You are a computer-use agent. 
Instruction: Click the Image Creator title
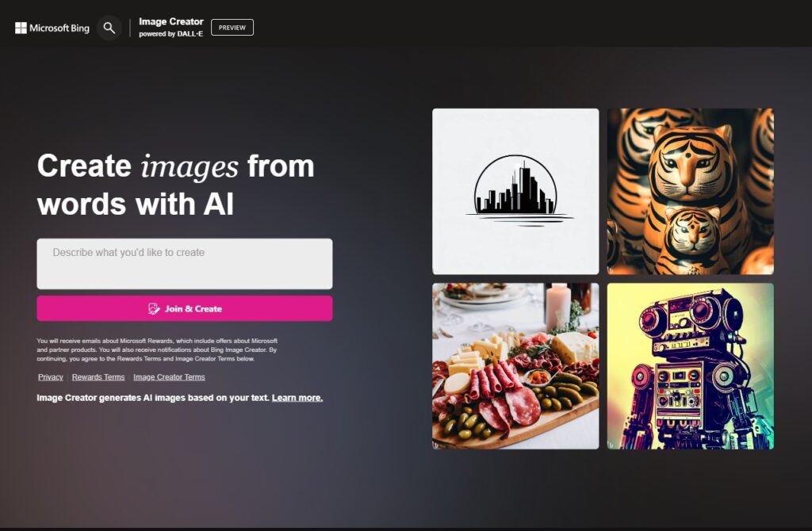pyautogui.click(x=171, y=21)
